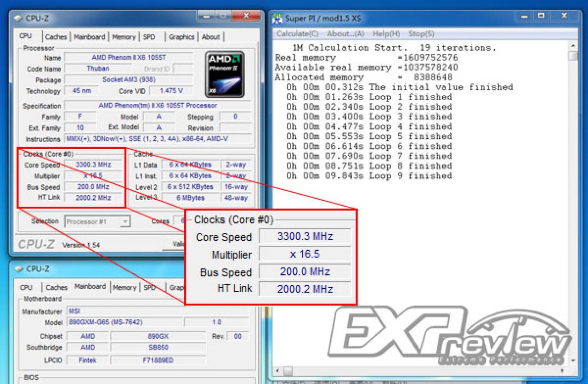Click the LPCIO model F71889ED
588x384 pixels.
click(158, 360)
